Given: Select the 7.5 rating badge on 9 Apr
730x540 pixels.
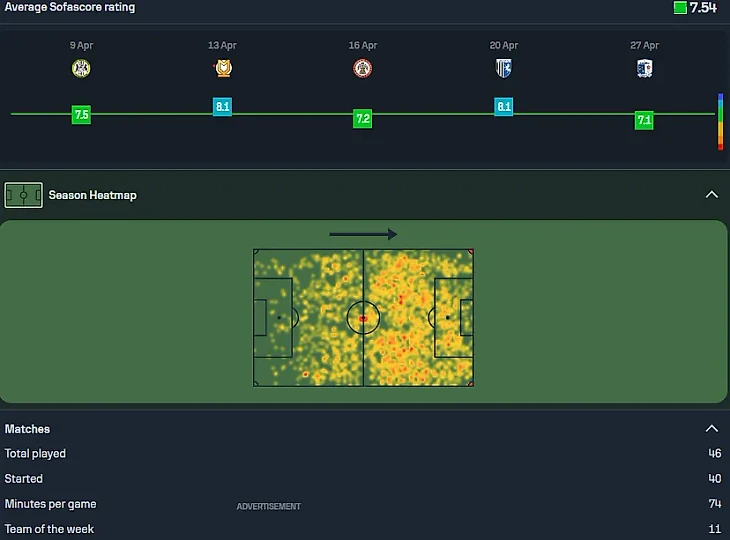Looking at the screenshot, I should pyautogui.click(x=81, y=115).
